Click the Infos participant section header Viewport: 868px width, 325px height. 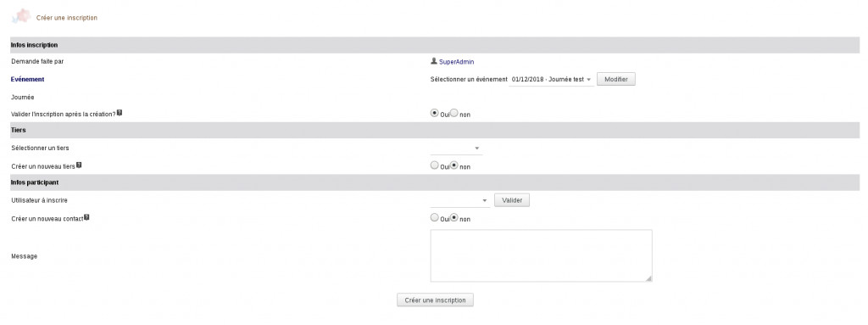pyautogui.click(x=435, y=182)
